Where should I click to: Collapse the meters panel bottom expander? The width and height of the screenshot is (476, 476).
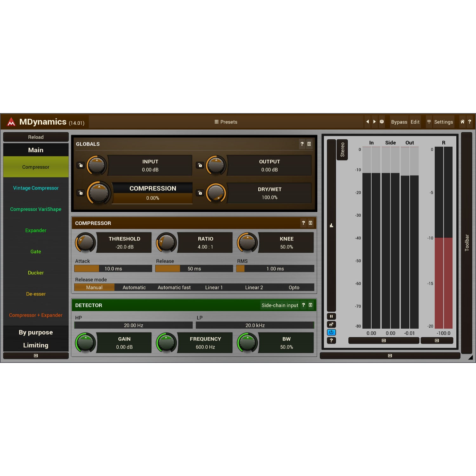pyautogui.click(x=390, y=356)
